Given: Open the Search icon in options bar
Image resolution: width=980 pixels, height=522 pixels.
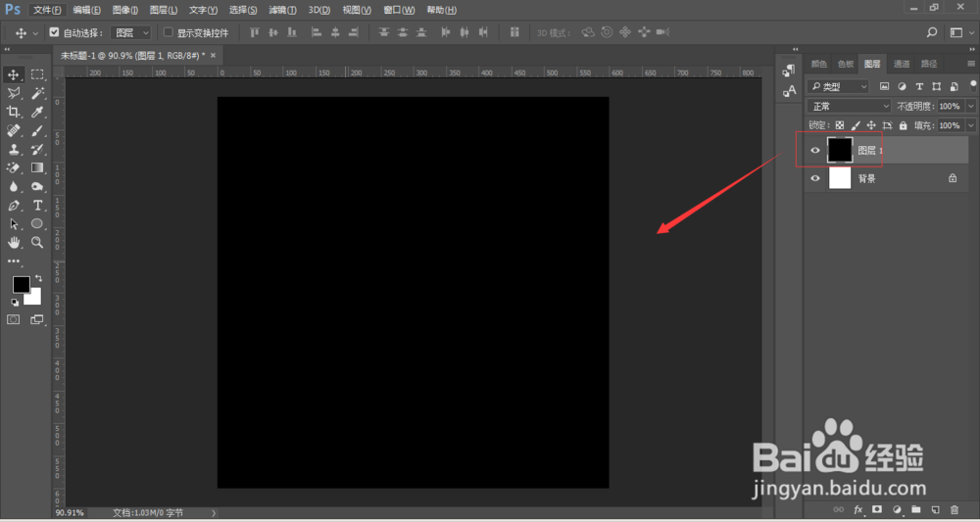Looking at the screenshot, I should (932, 32).
